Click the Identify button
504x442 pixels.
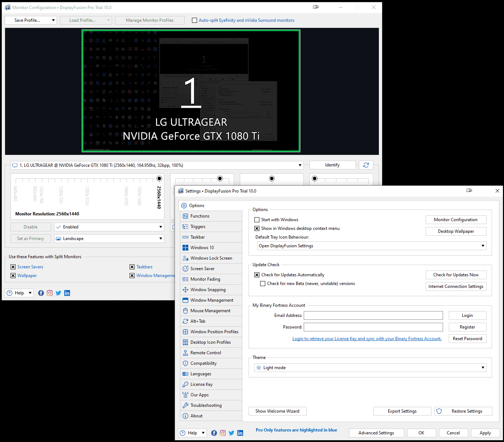[332, 165]
